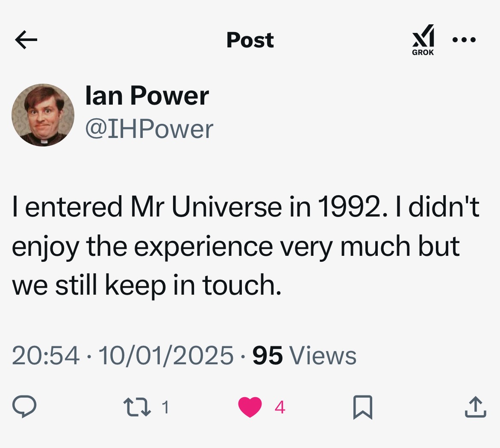The image size is (500, 448).
Task: Unlike the post via the pink heart
Action: [x=250, y=407]
